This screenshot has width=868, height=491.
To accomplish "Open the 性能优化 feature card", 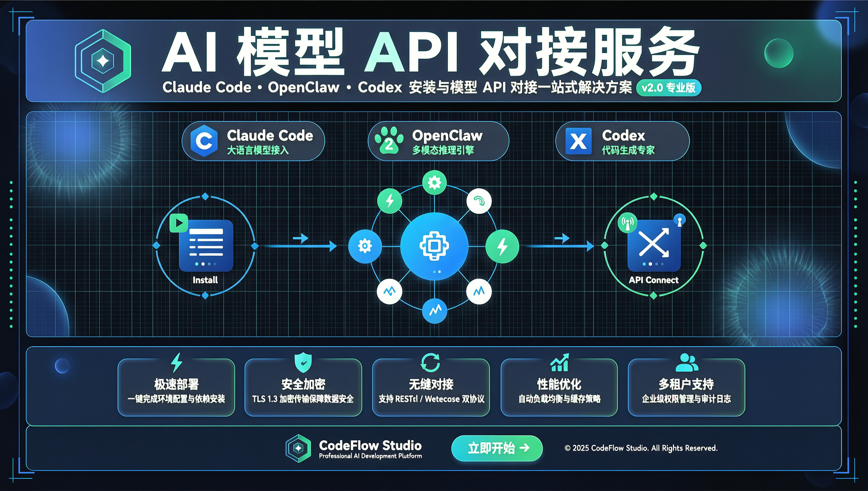I will point(559,387).
